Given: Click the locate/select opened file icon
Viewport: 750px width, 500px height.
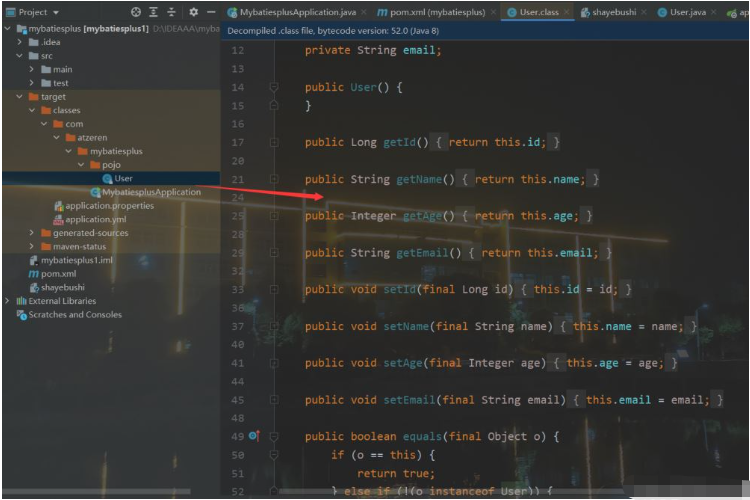Looking at the screenshot, I should coord(136,12).
